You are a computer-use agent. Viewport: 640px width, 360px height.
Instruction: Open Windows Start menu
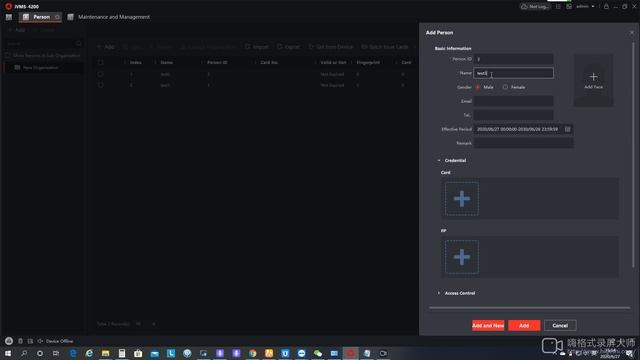(x=8, y=353)
